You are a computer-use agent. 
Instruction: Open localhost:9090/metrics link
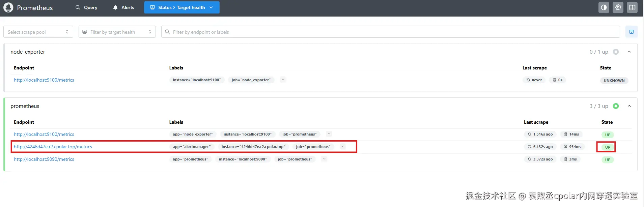[44, 159]
